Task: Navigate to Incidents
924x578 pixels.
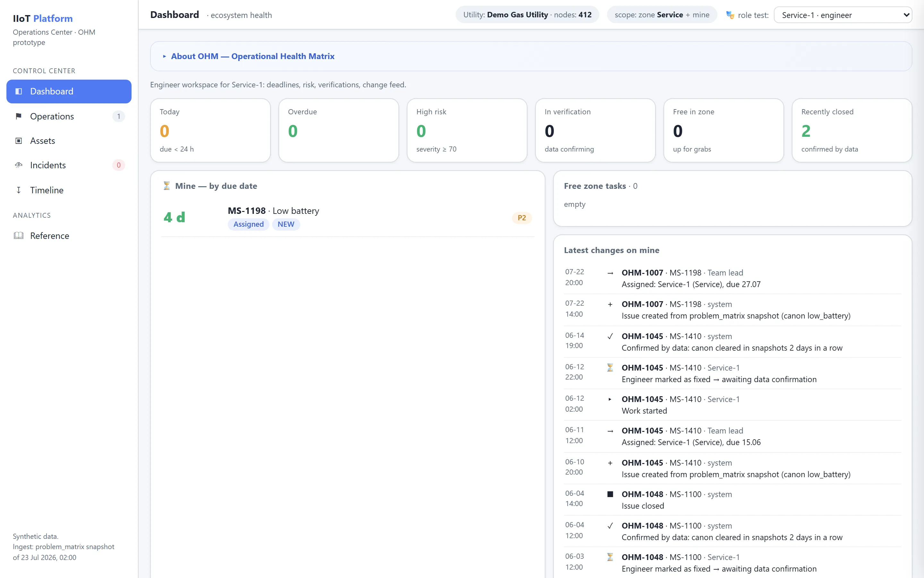Action: [69, 165]
